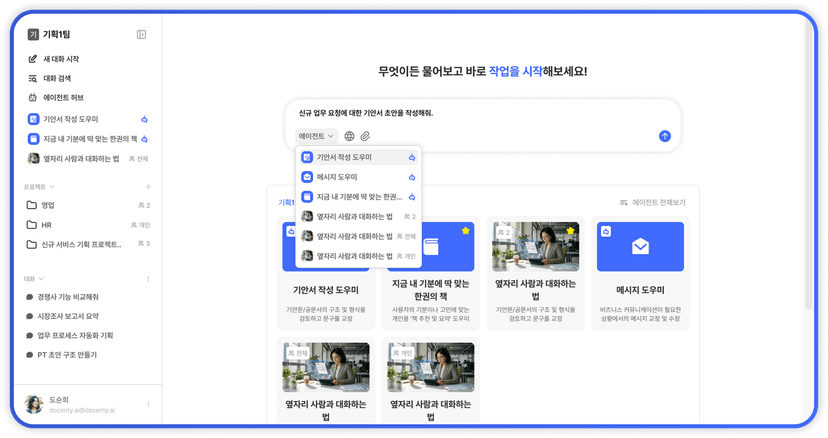Select 지금 내 기분에 딱 맞는 한권 from the dropdown

click(x=359, y=197)
